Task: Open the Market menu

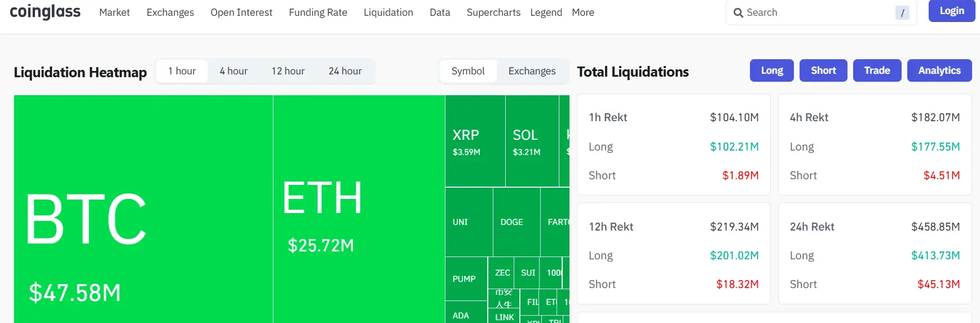Action: (x=114, y=12)
